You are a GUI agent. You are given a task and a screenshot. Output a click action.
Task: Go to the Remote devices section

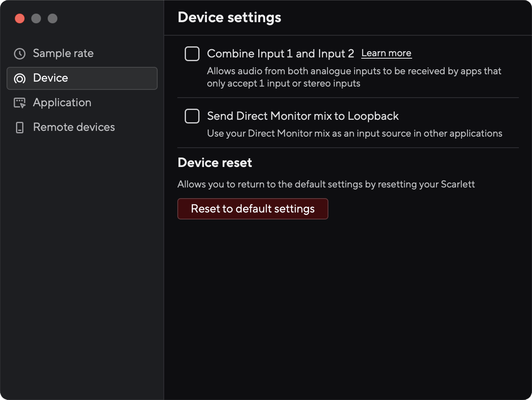click(x=74, y=127)
